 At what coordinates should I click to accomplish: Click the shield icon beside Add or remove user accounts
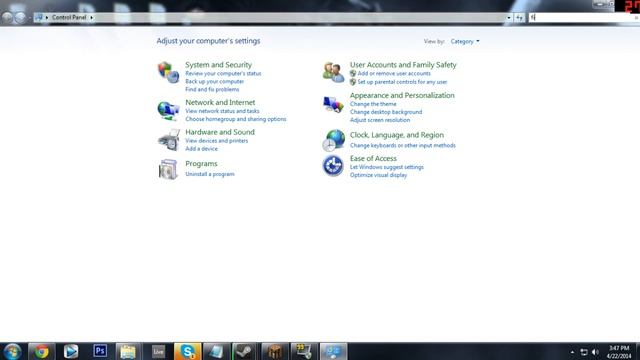click(x=353, y=73)
